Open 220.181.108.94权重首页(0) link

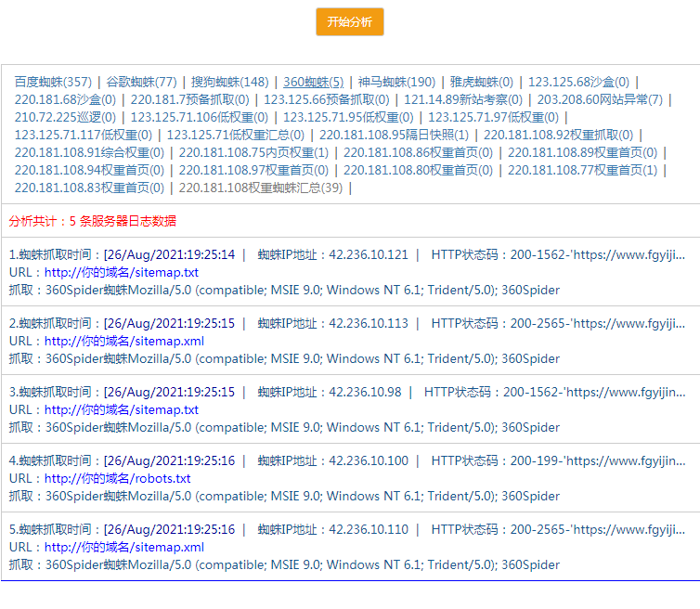click(89, 170)
